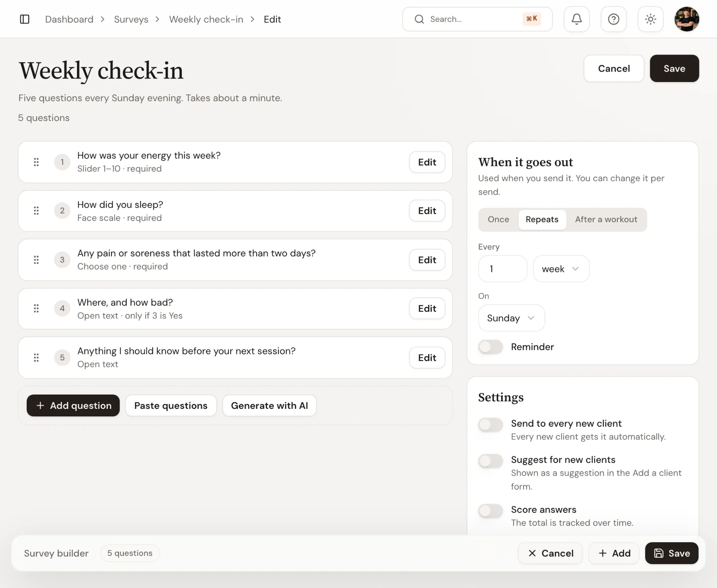Select the Once schedule tab

498,219
